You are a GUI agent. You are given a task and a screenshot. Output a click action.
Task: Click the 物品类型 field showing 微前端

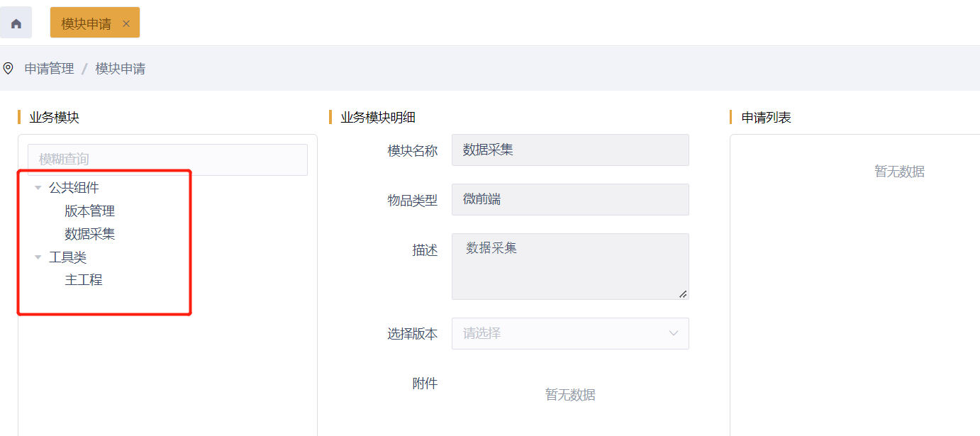pos(569,200)
